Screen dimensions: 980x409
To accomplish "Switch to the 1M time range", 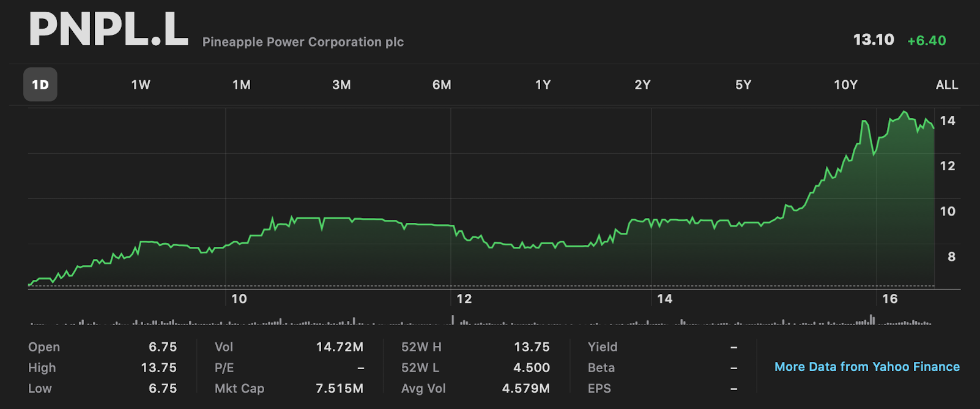I will coord(242,85).
